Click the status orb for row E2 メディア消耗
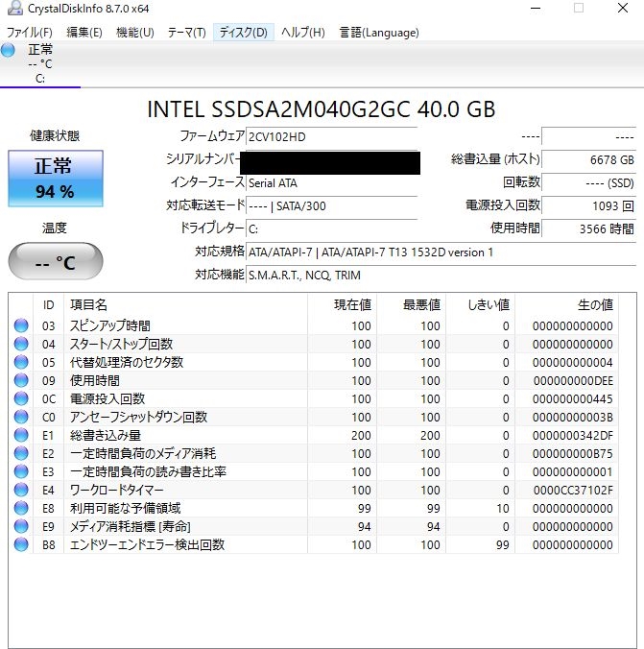Image resolution: width=644 pixels, height=649 pixels. (21, 453)
